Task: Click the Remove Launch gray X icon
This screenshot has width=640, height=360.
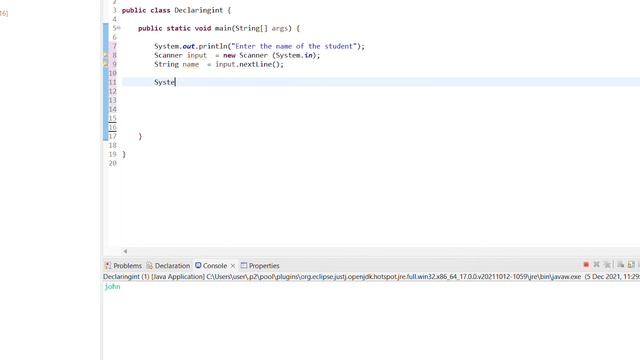Action: (x=596, y=265)
